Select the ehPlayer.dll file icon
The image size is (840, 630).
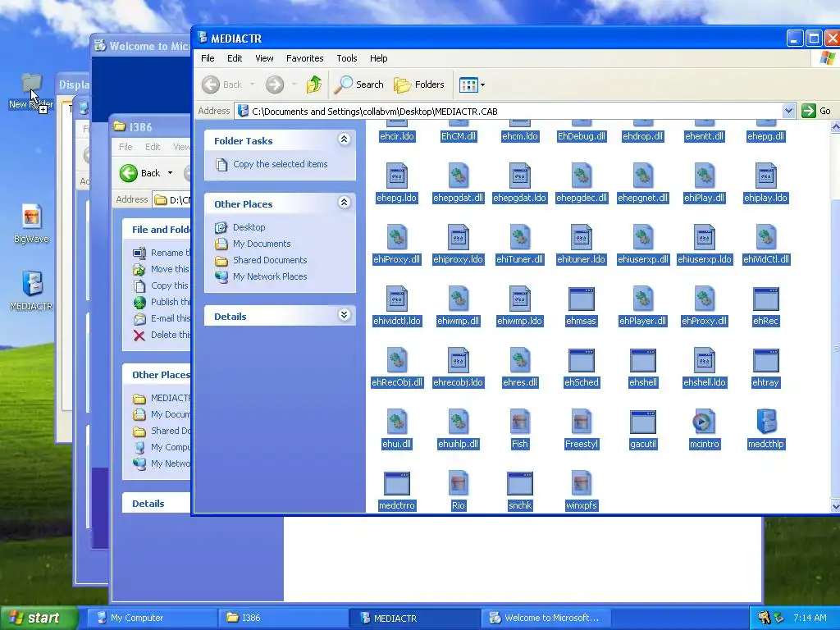pyautogui.click(x=643, y=299)
